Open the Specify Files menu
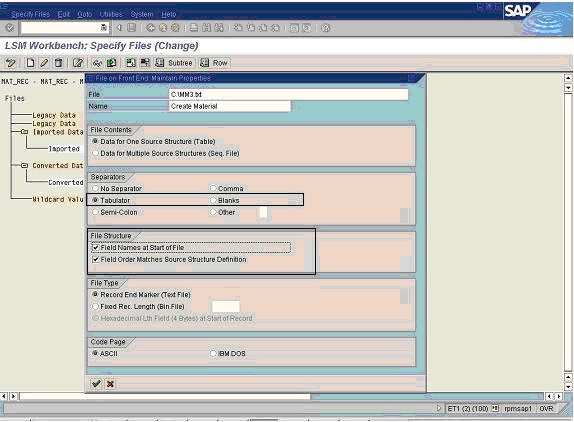This screenshot has height=422, width=574. [x=30, y=14]
